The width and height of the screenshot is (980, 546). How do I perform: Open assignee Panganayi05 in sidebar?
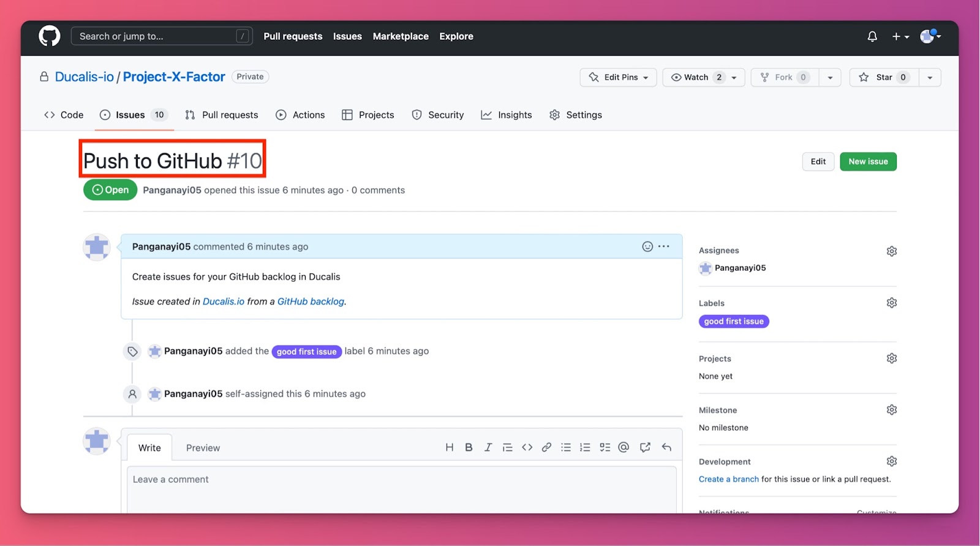point(740,268)
